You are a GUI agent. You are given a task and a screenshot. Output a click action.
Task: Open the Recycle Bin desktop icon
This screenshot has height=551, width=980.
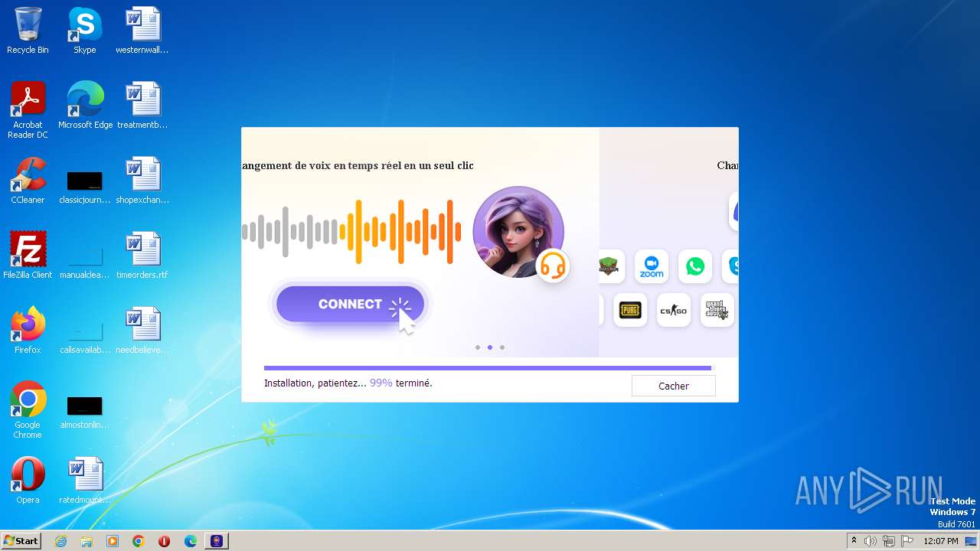[x=28, y=31]
